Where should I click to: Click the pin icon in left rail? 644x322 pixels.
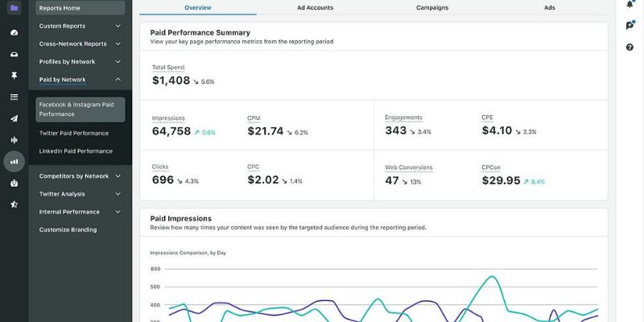pos(14,76)
